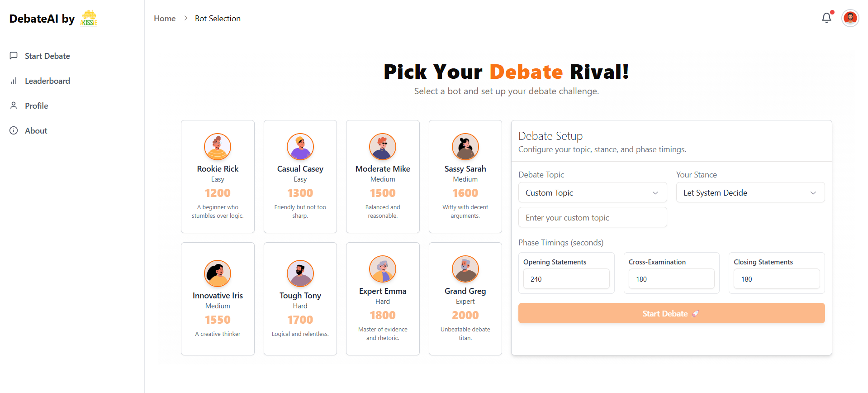The image size is (868, 393).
Task: Expand the Your Stance dropdown set to Let System Decide
Action: [x=749, y=192]
